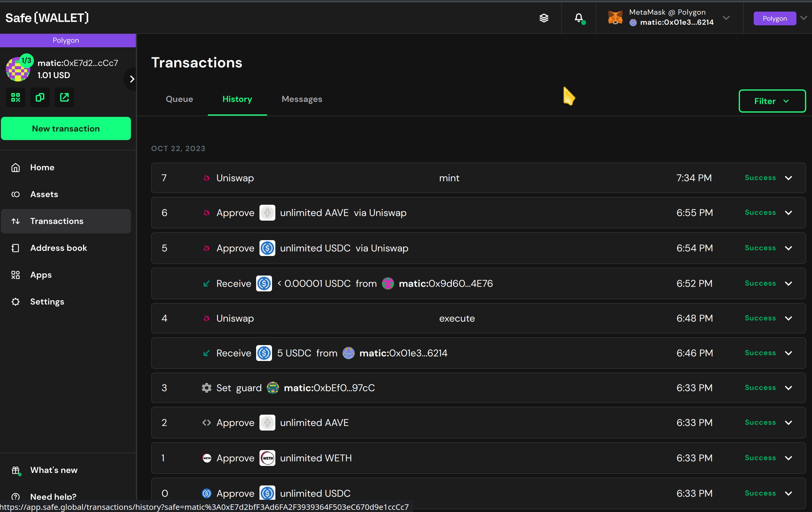812x512 pixels.
Task: Click the Transactions sidebar icon
Action: (16, 221)
